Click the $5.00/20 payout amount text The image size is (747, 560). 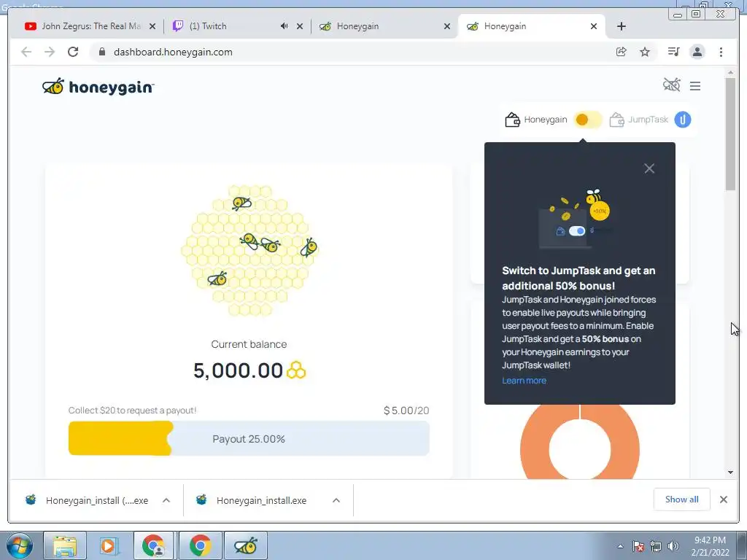pos(406,411)
